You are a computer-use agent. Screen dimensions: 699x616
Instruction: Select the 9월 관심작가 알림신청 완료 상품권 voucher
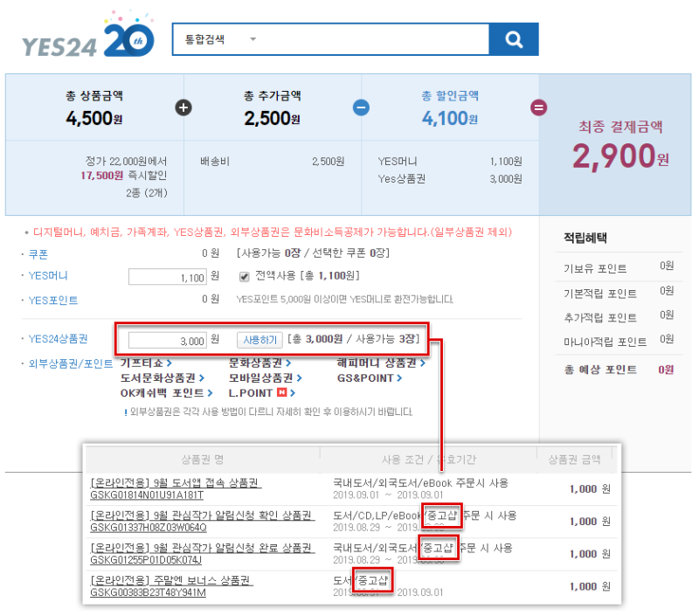[x=203, y=548]
